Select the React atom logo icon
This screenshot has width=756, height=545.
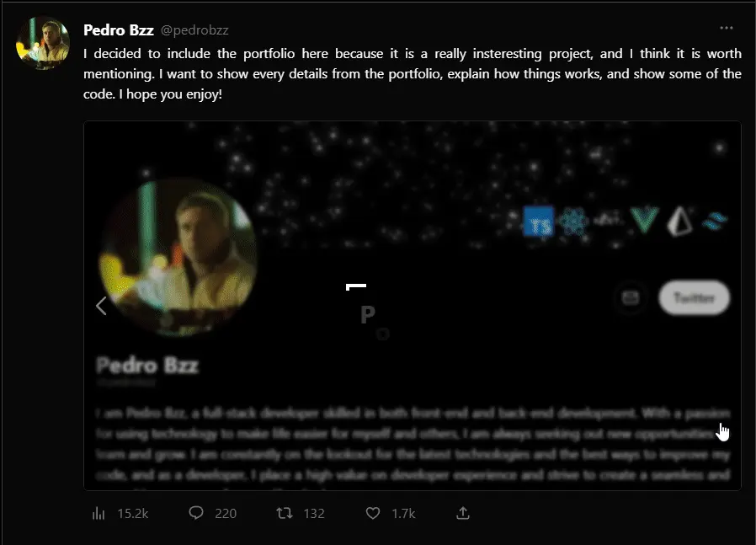572,222
